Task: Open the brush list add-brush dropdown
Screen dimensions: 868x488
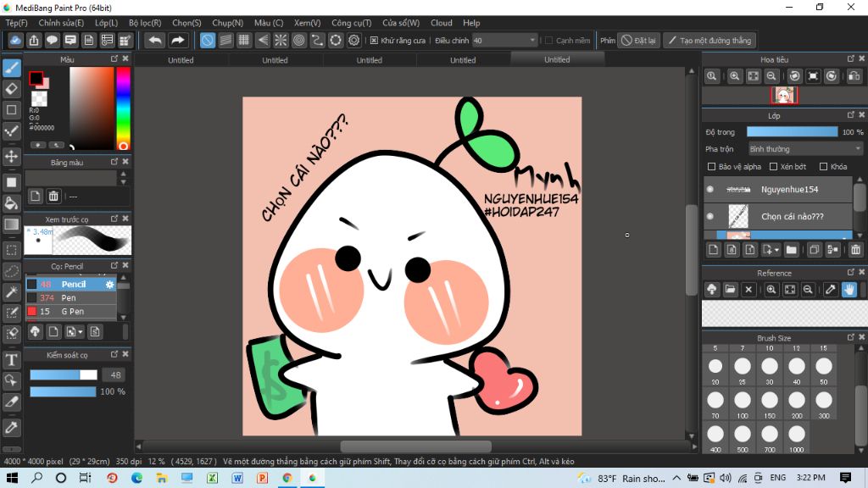Action: tap(81, 332)
